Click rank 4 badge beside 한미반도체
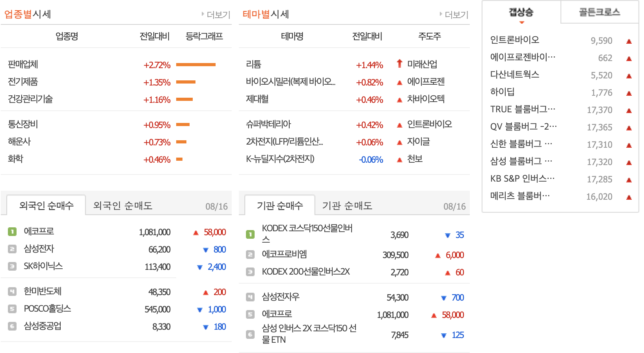The height and width of the screenshot is (353, 644). (12, 292)
